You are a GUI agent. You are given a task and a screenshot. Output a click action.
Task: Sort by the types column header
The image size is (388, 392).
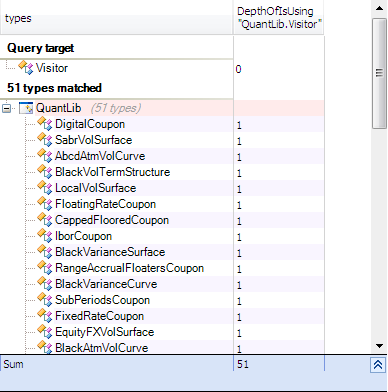(116, 18)
